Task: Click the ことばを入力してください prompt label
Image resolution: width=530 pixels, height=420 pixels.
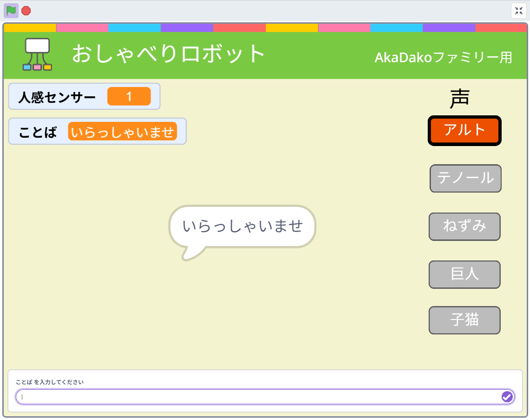Action: 50,382
